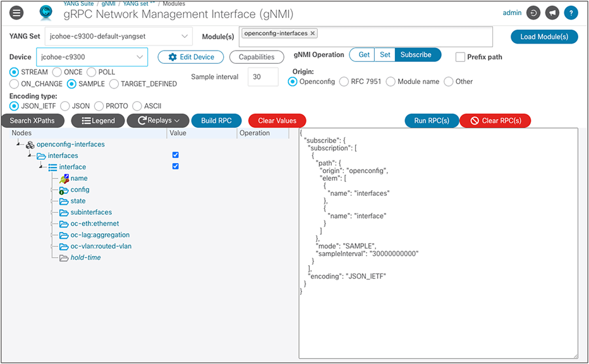This screenshot has height=364, width=589.
Task: Choose PROTO encoding type
Action: (99, 106)
